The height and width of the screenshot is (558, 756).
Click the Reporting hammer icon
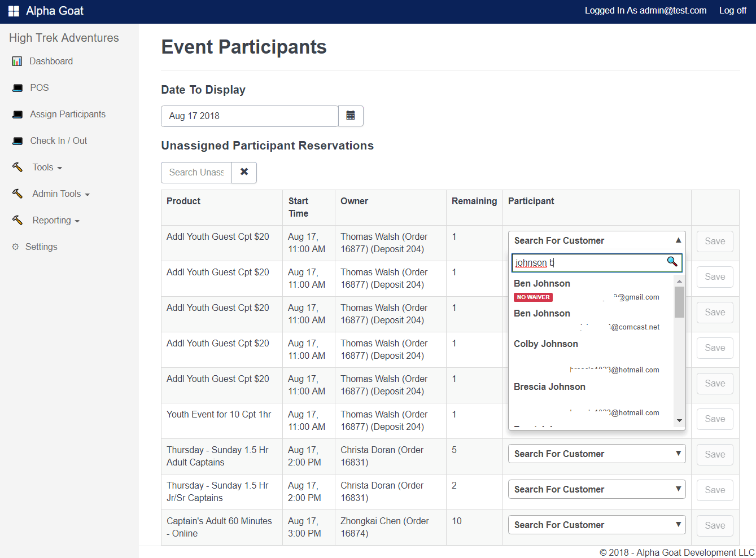(18, 220)
